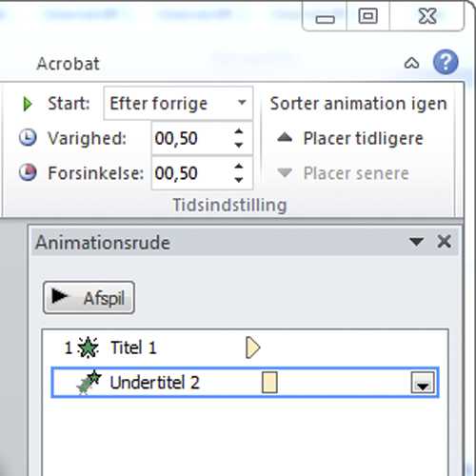Expand the Undertitel 2 animation options dropdown
The image size is (476, 476).
coord(423,383)
